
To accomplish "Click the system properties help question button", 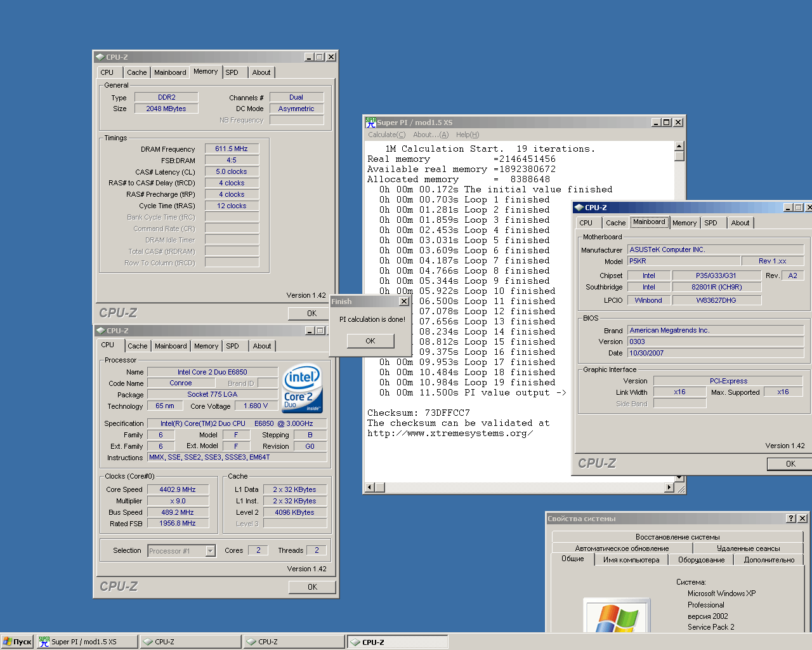I will coord(791,518).
